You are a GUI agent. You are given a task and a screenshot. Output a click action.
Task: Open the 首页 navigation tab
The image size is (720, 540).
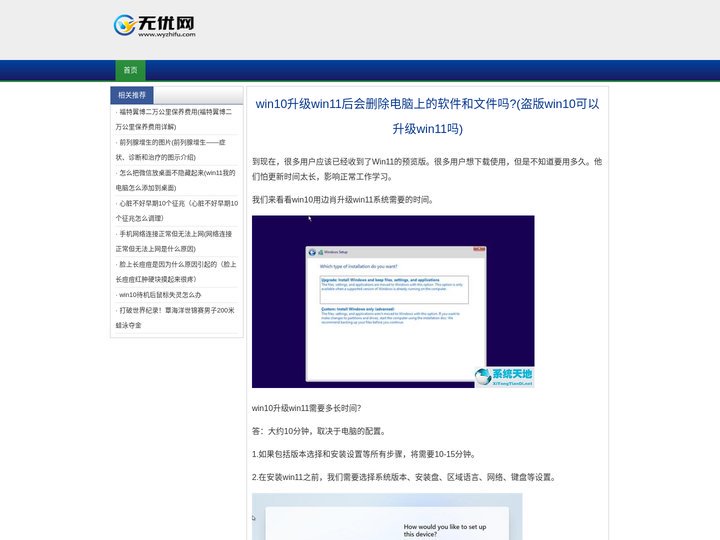pyautogui.click(x=130, y=70)
